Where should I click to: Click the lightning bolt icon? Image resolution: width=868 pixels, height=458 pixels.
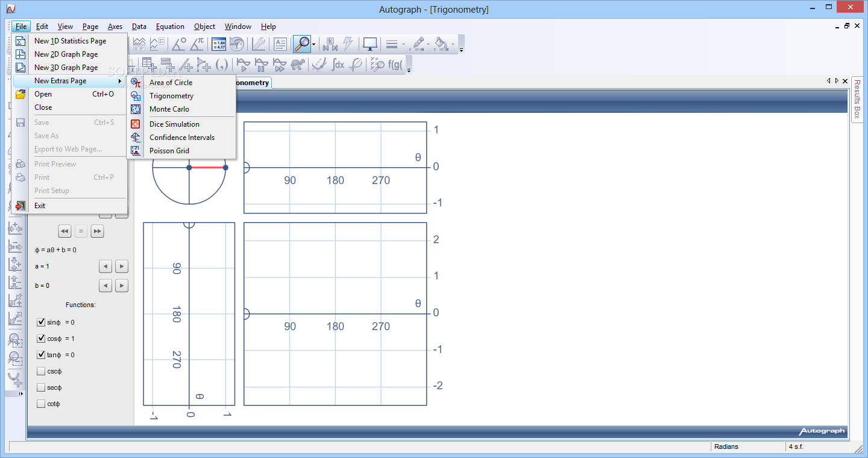(x=348, y=44)
